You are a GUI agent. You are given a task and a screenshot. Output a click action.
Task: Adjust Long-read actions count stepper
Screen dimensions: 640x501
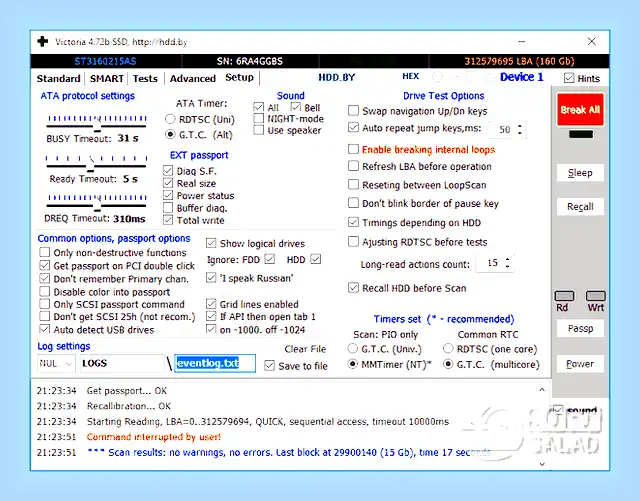[x=507, y=263]
